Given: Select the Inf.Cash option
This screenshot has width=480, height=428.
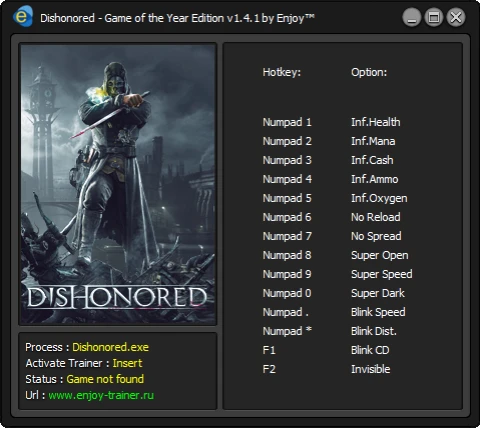Looking at the screenshot, I should (x=372, y=160).
